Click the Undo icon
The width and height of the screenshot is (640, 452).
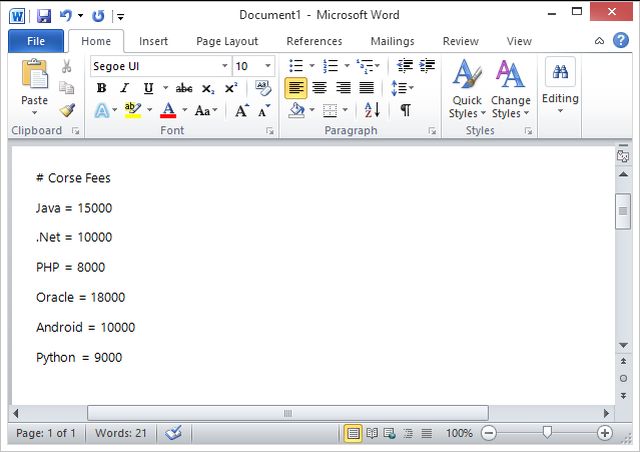[x=65, y=16]
